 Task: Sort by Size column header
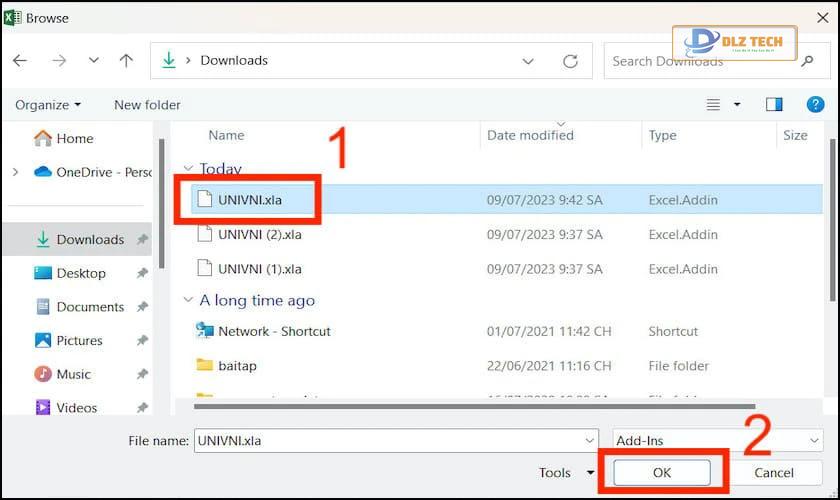tap(795, 135)
